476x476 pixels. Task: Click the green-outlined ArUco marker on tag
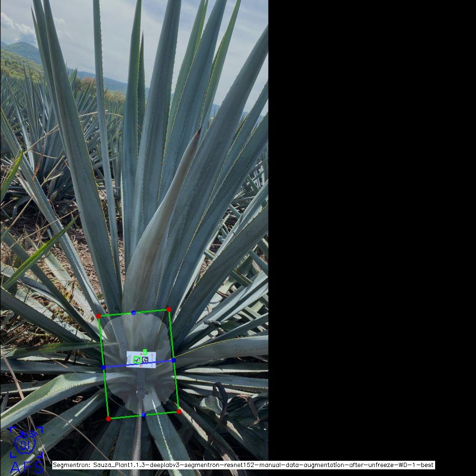point(137,360)
